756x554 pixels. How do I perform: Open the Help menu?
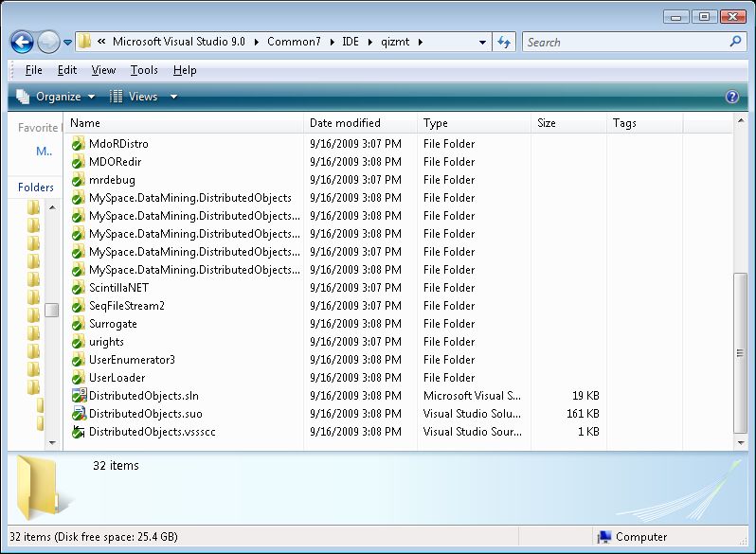[x=185, y=70]
